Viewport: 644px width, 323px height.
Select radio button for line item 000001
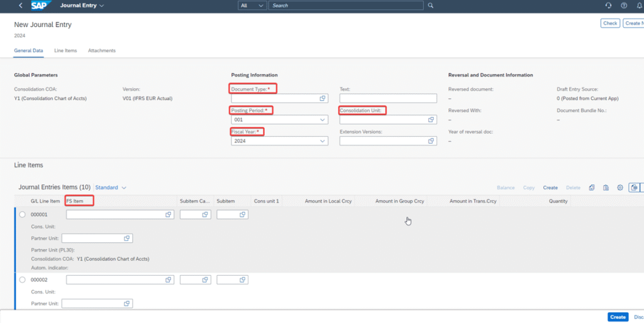pos(23,215)
